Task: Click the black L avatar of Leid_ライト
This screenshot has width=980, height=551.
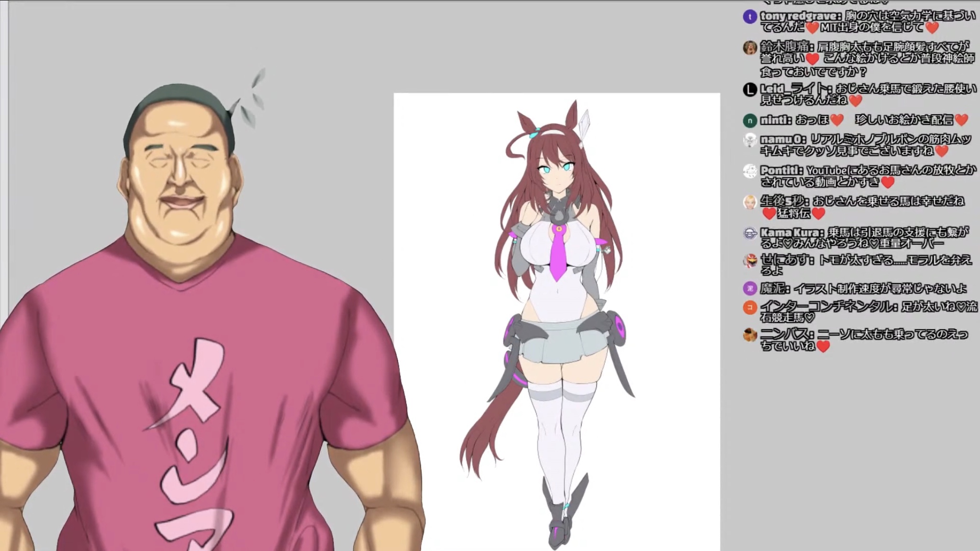Action: pos(750,89)
